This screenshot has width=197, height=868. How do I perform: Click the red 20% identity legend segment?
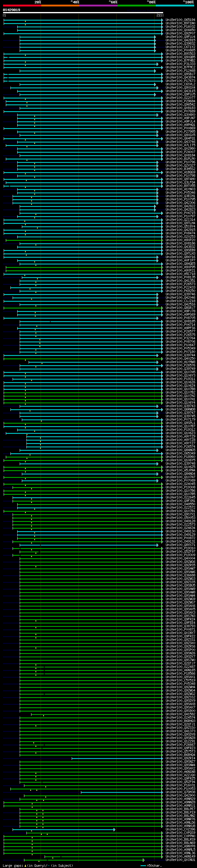22,6
